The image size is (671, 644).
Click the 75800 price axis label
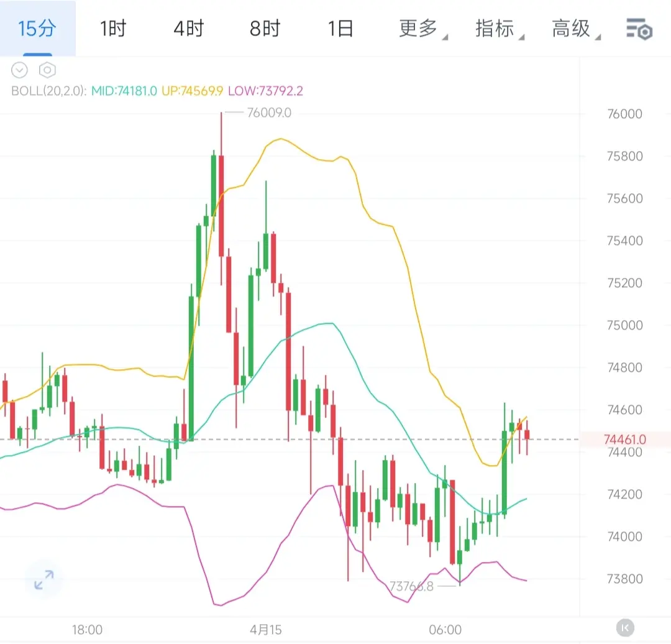(625, 156)
